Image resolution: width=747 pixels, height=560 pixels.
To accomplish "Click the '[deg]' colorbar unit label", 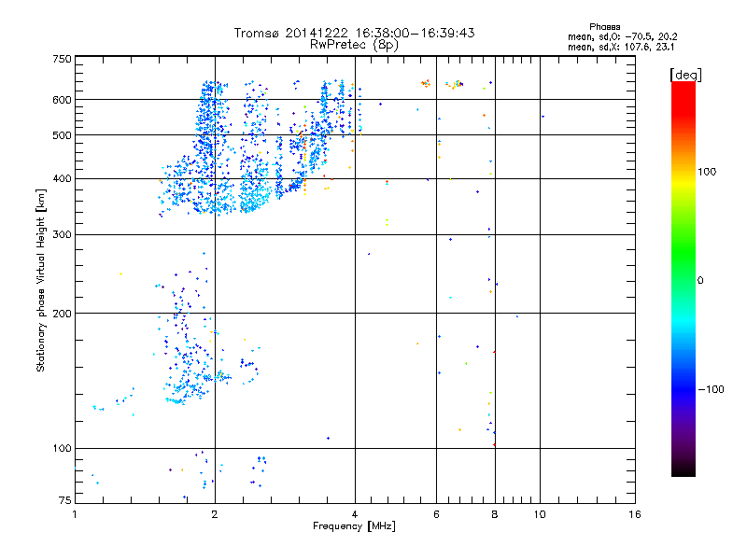I will (685, 76).
